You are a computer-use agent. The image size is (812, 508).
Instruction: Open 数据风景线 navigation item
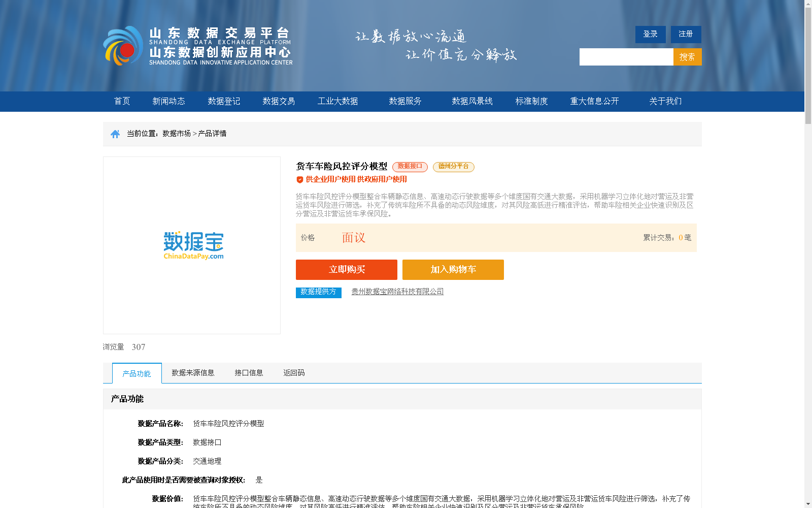click(472, 101)
